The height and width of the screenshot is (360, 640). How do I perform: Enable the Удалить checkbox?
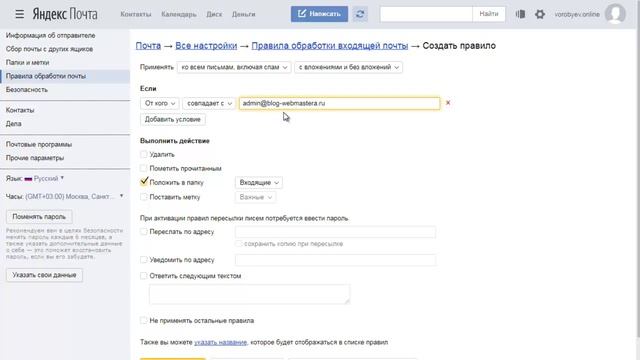(x=143, y=154)
